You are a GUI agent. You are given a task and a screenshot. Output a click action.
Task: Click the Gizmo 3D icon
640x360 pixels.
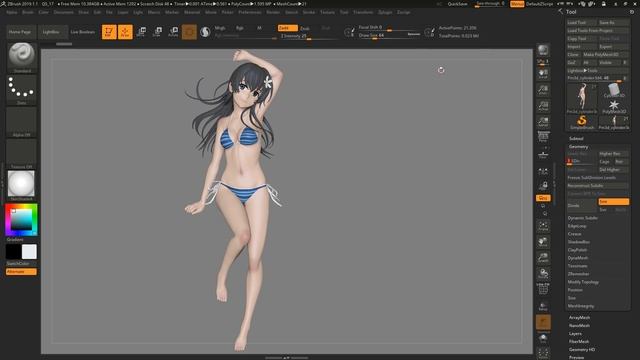pyautogui.click(x=189, y=31)
